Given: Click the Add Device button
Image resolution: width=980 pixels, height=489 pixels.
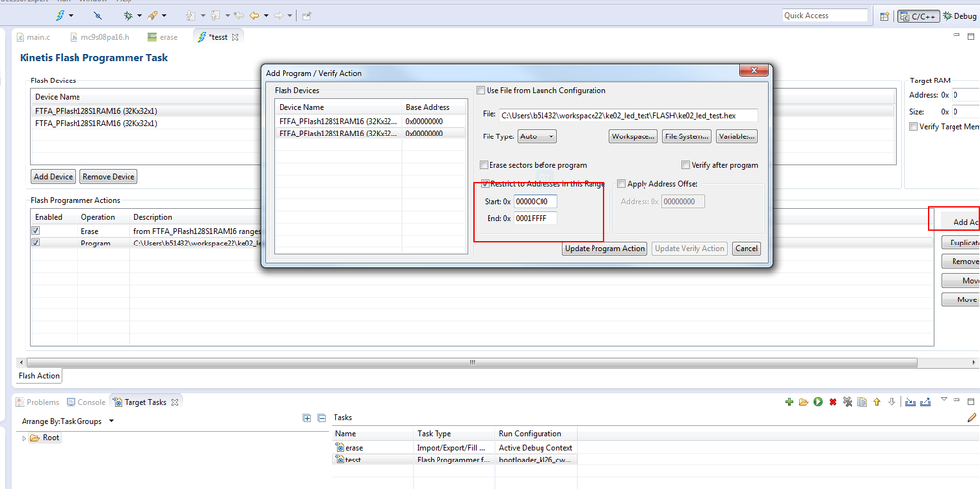Looking at the screenshot, I should (54, 177).
